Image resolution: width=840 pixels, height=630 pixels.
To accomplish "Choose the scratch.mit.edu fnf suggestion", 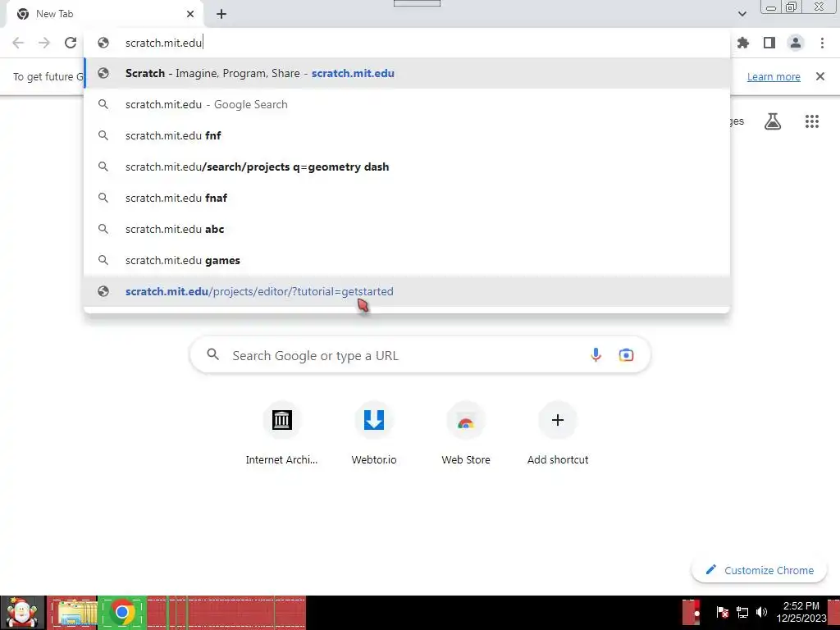I will [407, 135].
